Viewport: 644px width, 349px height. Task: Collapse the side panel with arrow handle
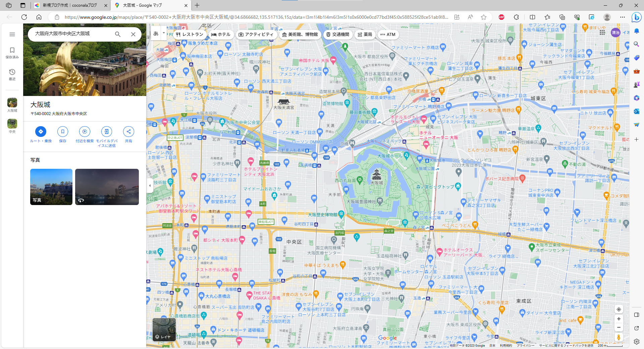pyautogui.click(x=150, y=186)
